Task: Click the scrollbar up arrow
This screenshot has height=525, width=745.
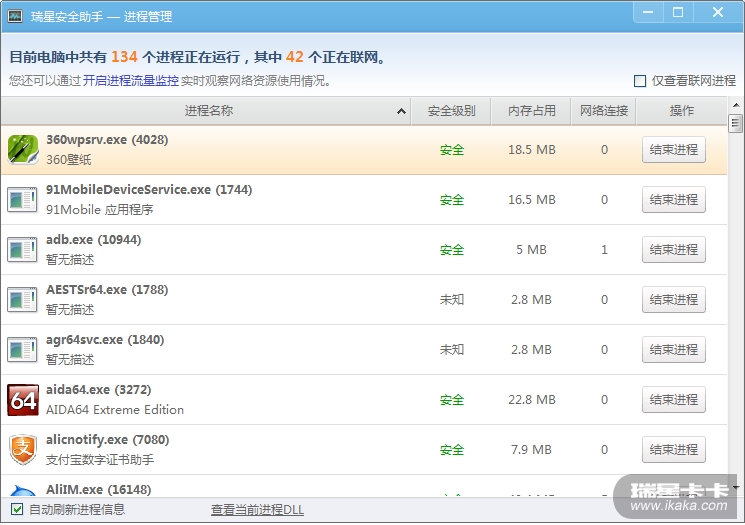Action: (x=736, y=105)
